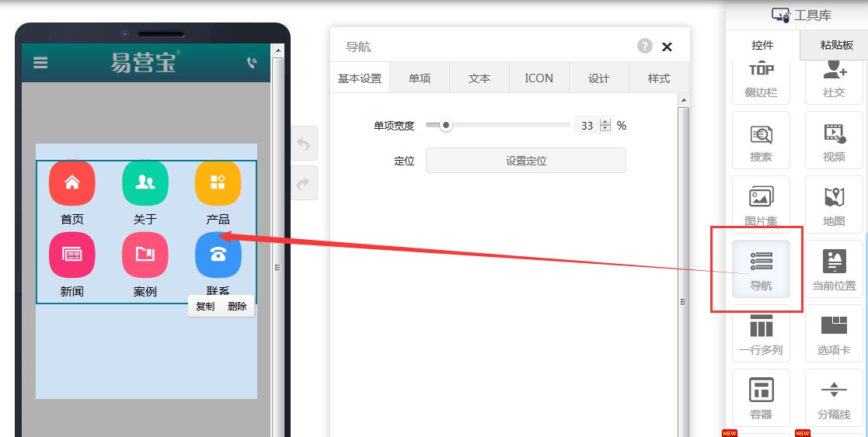This screenshot has width=868, height=437.
Task: Click the settings panel vertical scrollbar
Action: click(684, 271)
